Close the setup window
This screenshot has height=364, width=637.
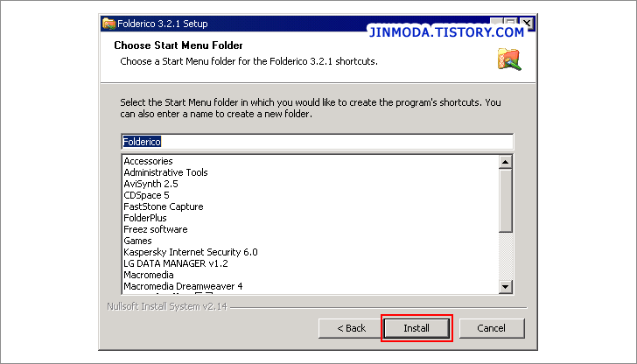[527, 24]
